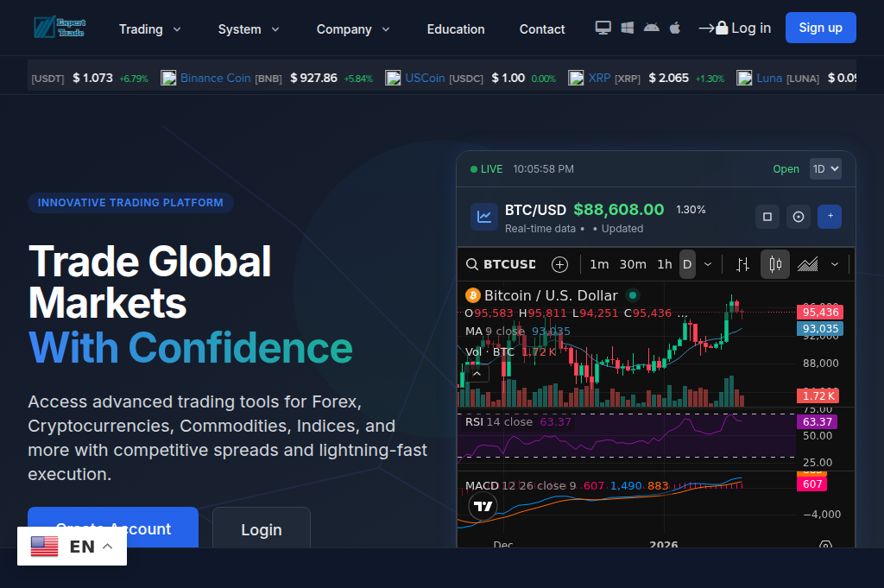Click the BTCUSD symbol input field
Image resolution: width=884 pixels, height=588 pixels.
[x=509, y=264]
